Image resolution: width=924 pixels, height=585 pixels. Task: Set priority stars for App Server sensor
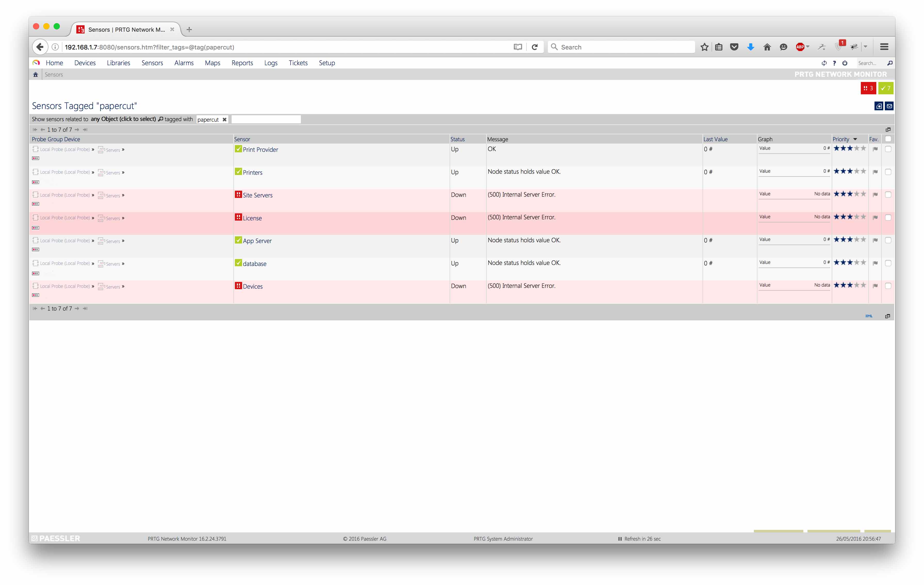point(849,239)
